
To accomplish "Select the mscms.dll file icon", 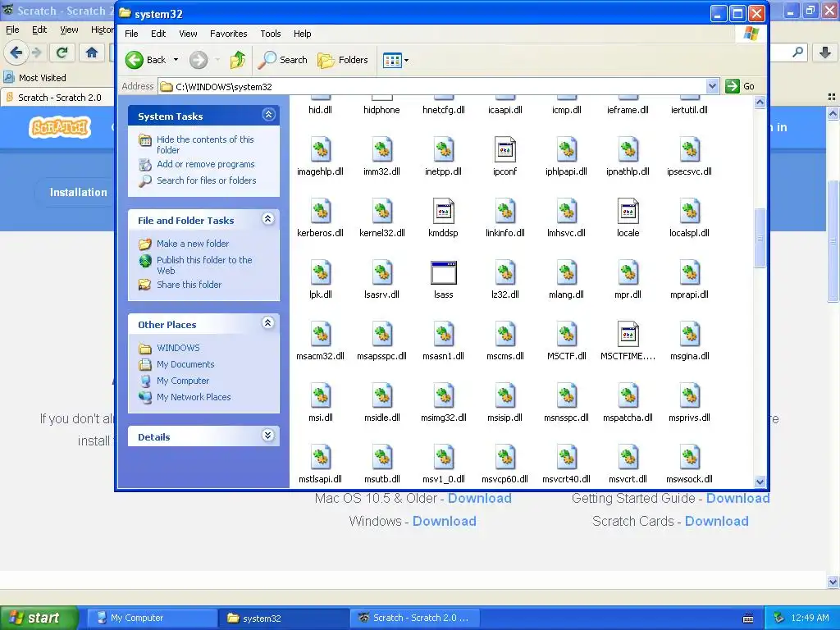I will point(504,335).
